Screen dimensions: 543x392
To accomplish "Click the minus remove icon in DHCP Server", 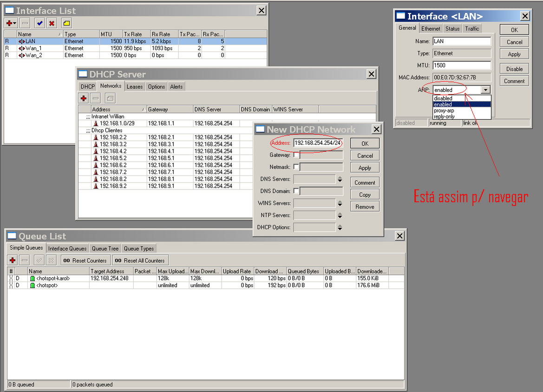I will click(96, 98).
